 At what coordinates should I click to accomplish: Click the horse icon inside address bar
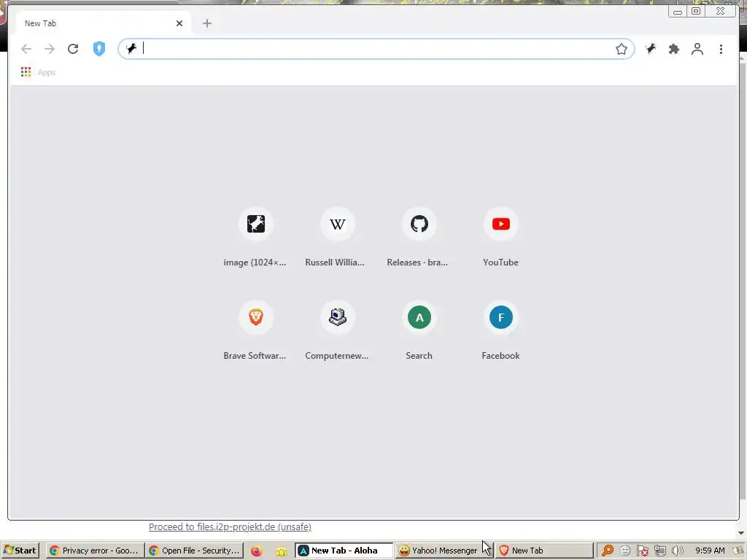pos(131,49)
